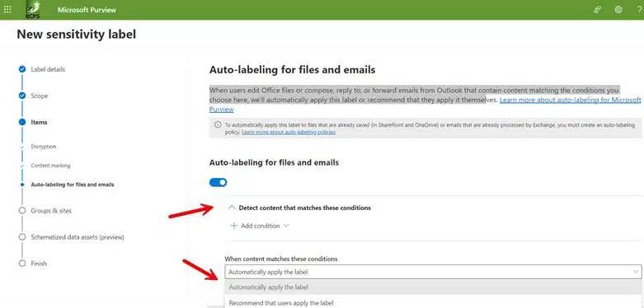Open the settings gear icon
Viewport: 644px width, 308px height.
pos(618,10)
